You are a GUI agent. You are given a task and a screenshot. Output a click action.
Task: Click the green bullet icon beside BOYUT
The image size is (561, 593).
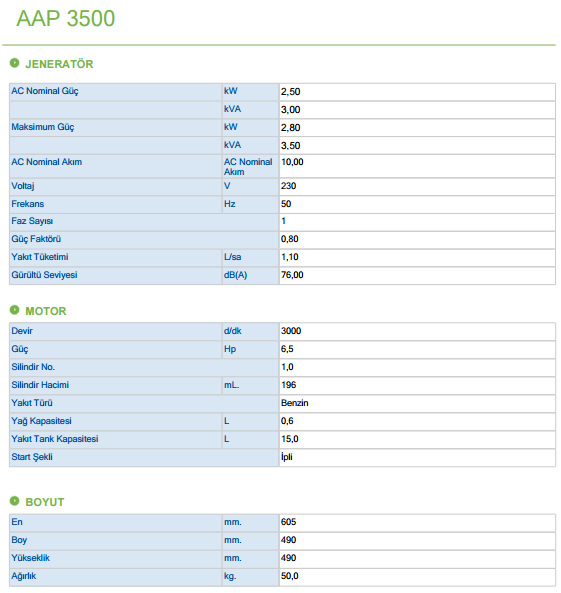tap(14, 501)
